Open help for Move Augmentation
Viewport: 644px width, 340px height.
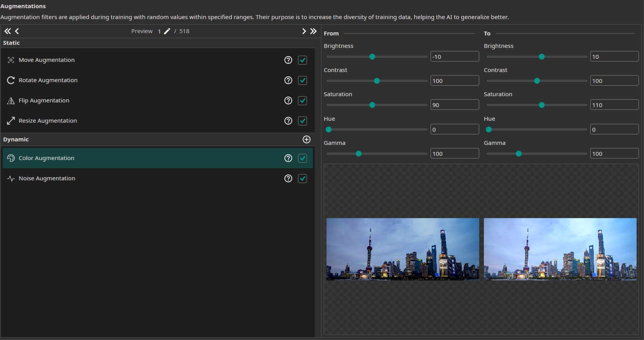[x=288, y=60]
